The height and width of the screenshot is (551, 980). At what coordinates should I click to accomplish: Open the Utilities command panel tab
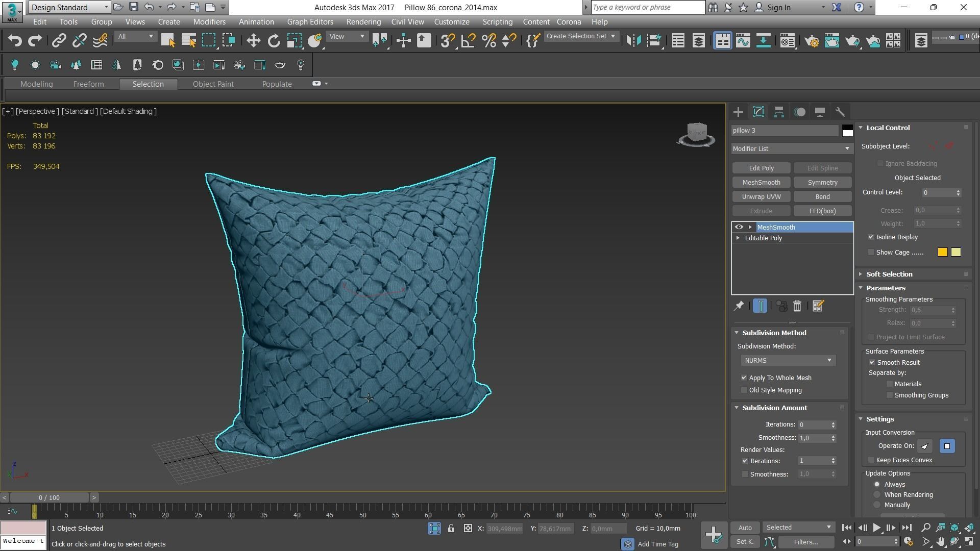840,112
